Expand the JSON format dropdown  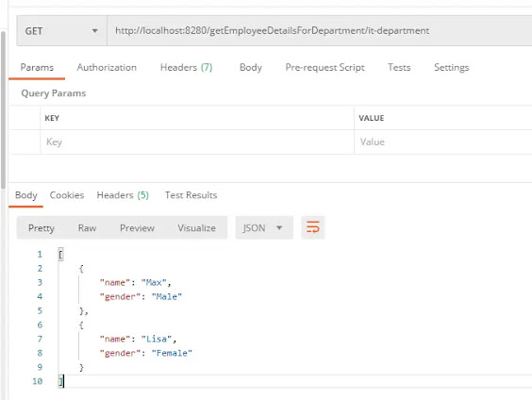264,227
